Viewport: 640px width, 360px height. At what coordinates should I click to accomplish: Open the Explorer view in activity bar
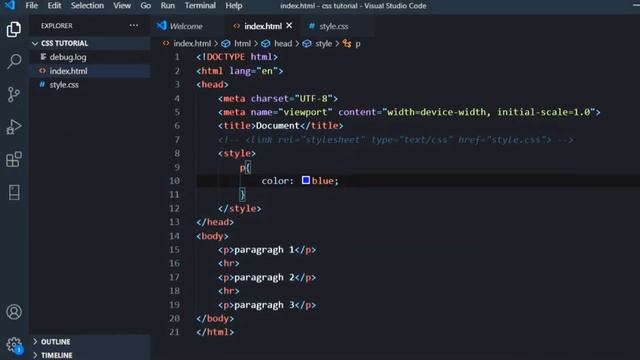[14, 29]
